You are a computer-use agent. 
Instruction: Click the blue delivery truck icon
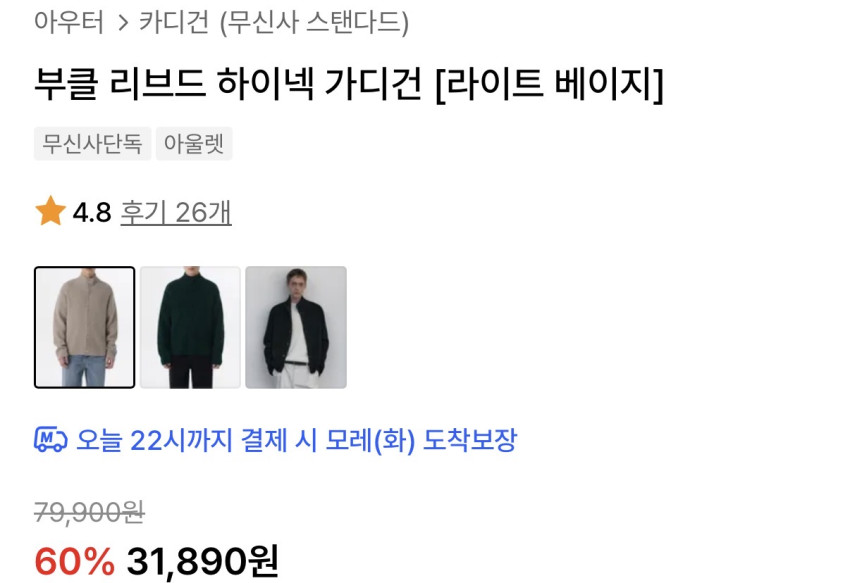[50, 439]
